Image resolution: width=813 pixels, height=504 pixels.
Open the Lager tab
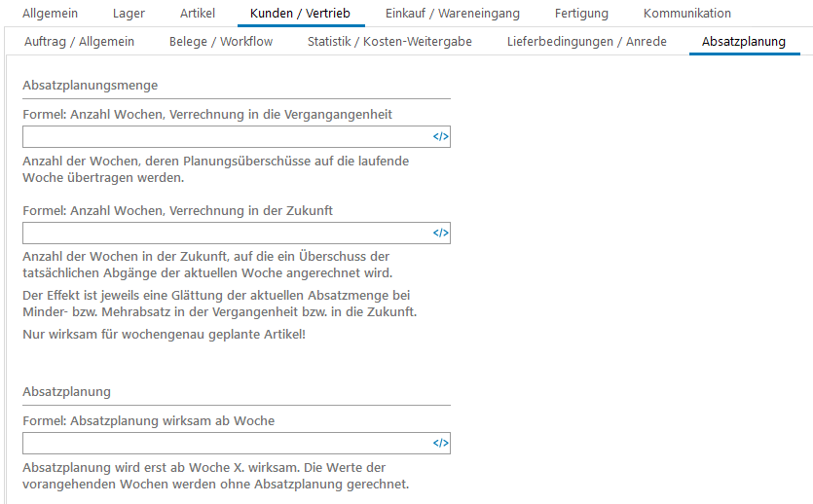[x=129, y=14]
